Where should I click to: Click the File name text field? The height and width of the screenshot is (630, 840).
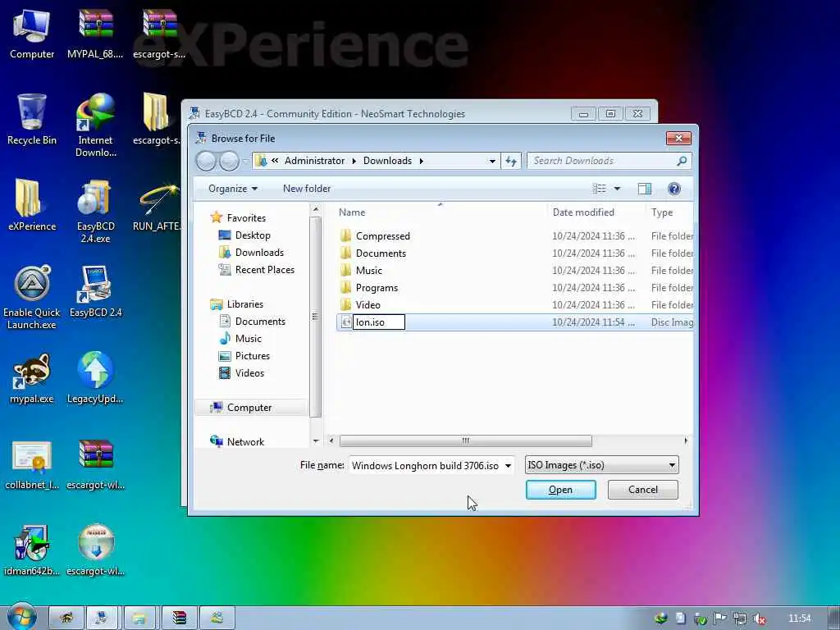[x=427, y=466]
